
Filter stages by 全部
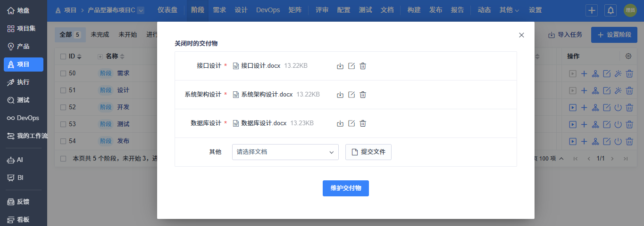(x=70, y=35)
